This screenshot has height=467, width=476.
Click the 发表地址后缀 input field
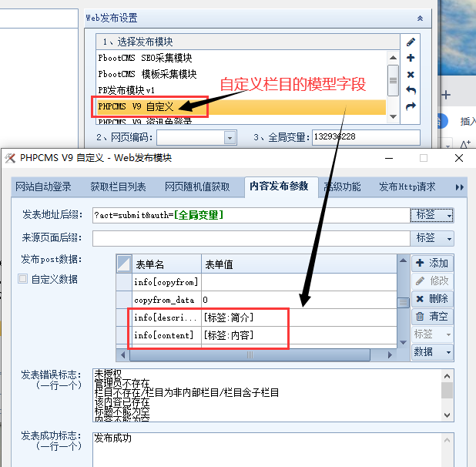pos(251,215)
